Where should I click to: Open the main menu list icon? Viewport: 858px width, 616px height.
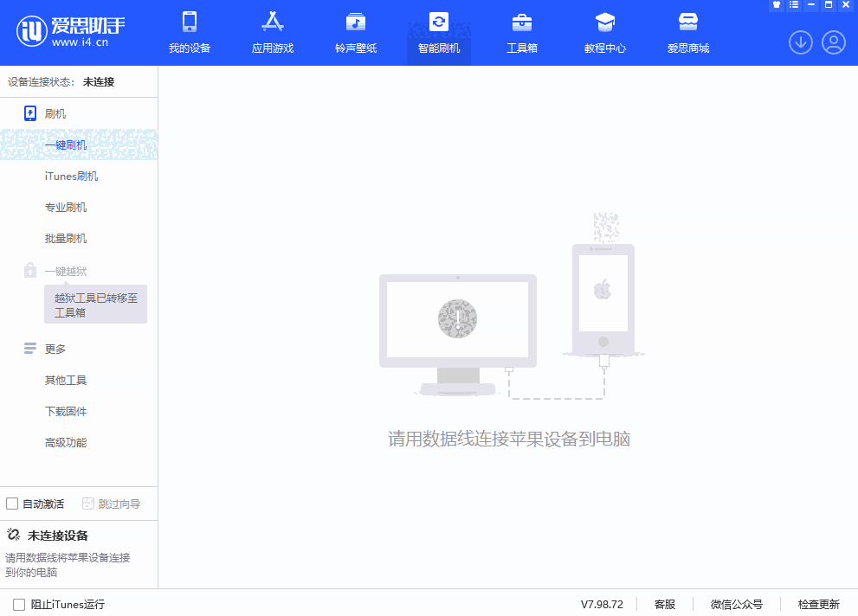coord(794,5)
